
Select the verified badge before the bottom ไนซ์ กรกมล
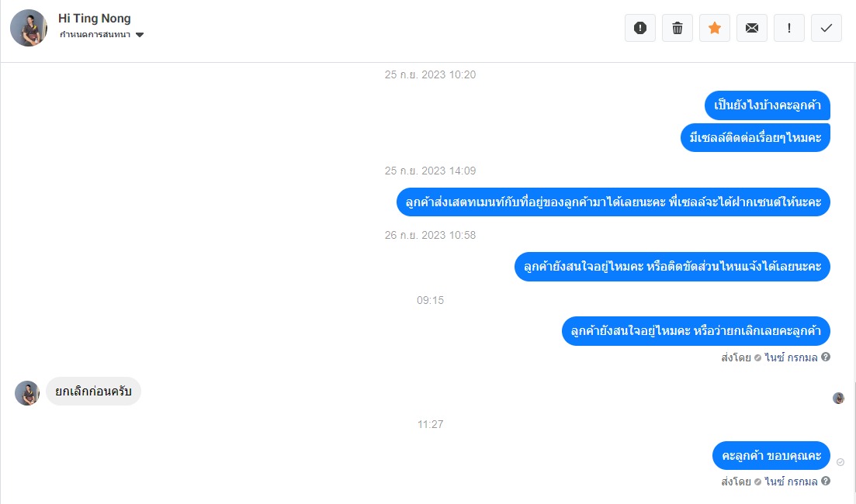757,482
